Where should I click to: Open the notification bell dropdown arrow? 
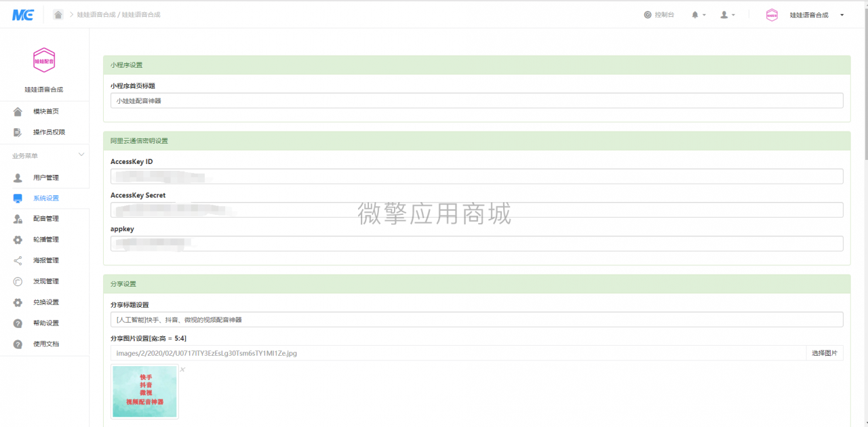[x=704, y=15]
